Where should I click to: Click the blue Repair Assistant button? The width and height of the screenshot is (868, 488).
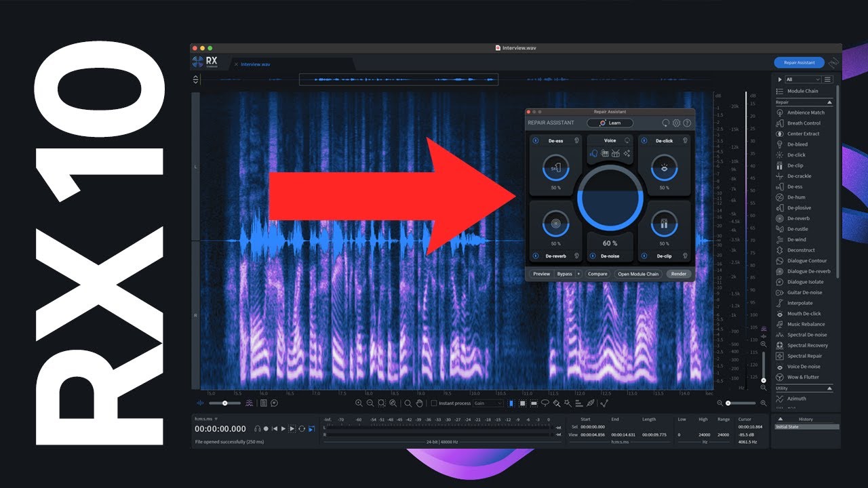point(799,62)
